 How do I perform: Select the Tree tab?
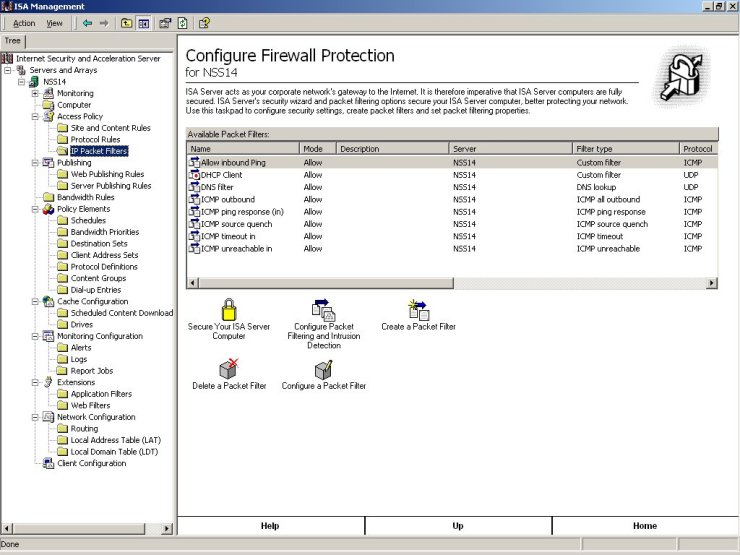click(13, 41)
